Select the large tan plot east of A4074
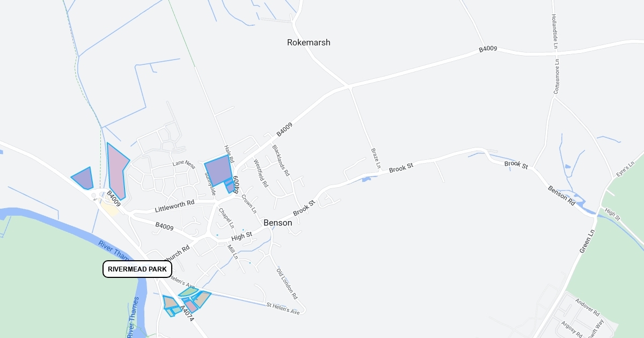This screenshot has height=338, width=644. (x=202, y=299)
